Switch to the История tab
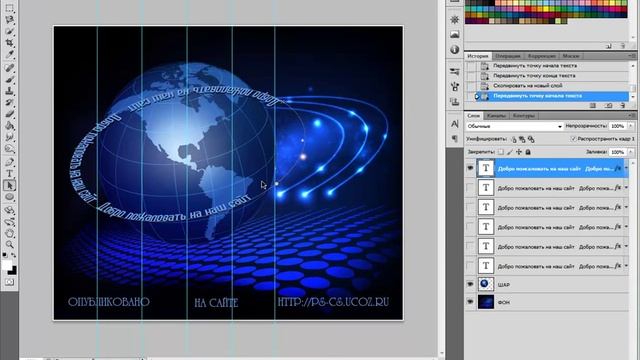Viewport: 640px width, 360px height. 478,56
